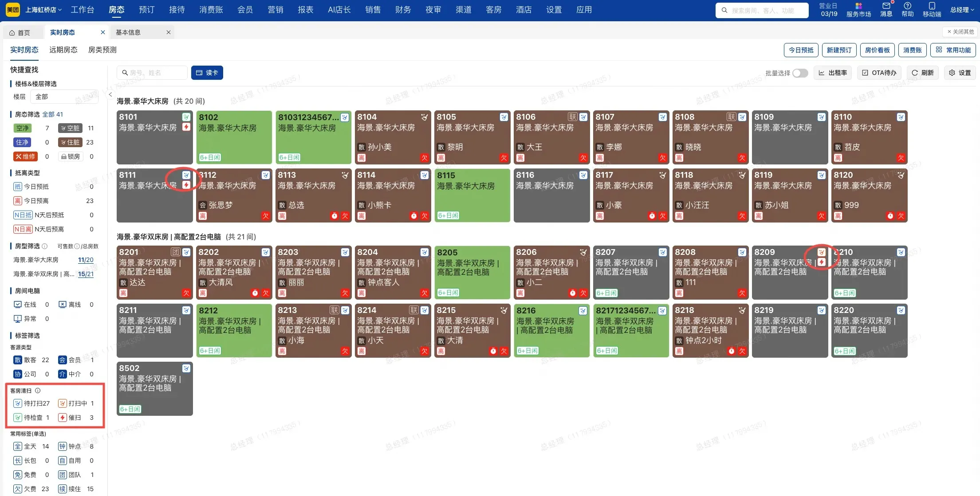The width and height of the screenshot is (980, 496).
Task: Click the red 催扫 lightning filter icon
Action: coord(62,417)
